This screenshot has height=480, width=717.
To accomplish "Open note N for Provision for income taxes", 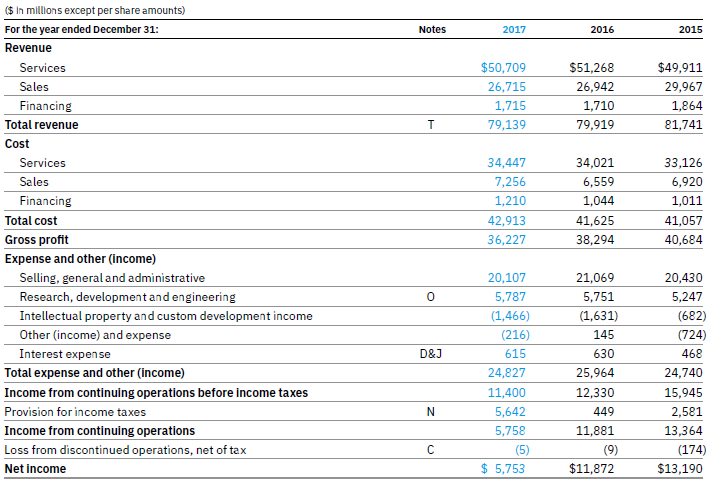I will (431, 412).
